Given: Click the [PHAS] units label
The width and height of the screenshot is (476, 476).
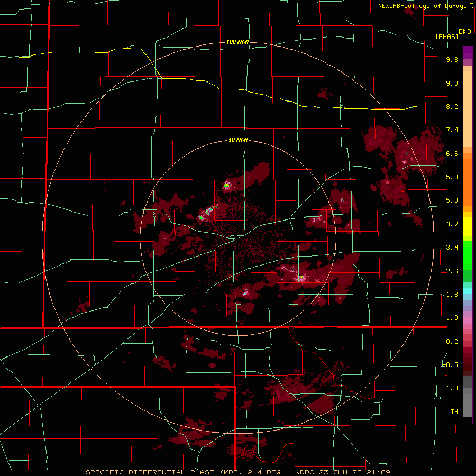Looking at the screenshot, I should (447, 36).
